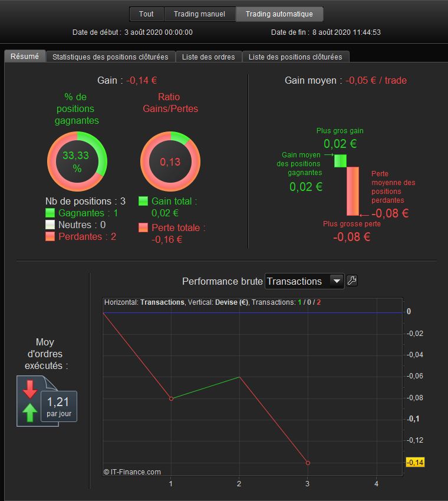Click the red Perdantes legend swatch
This screenshot has width=448, height=501.
tap(50, 236)
